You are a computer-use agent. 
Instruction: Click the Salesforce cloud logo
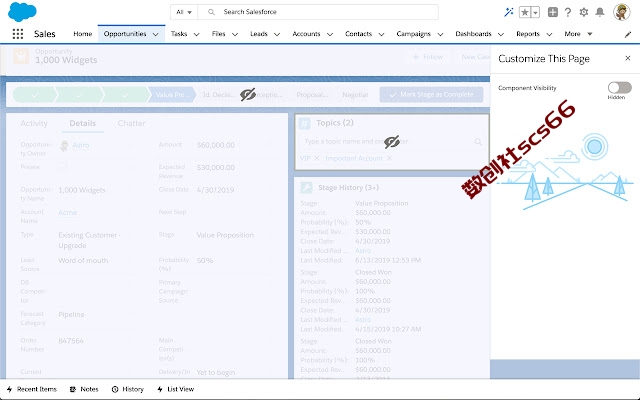22,11
